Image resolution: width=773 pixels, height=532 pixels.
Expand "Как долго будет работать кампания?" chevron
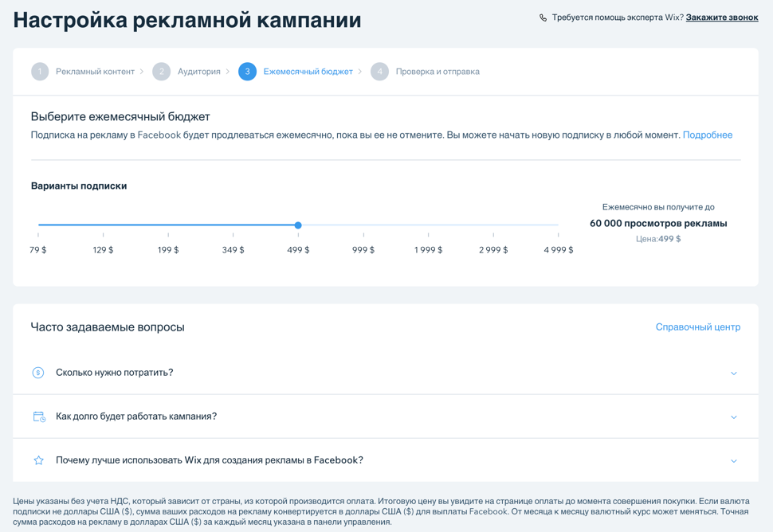click(734, 417)
